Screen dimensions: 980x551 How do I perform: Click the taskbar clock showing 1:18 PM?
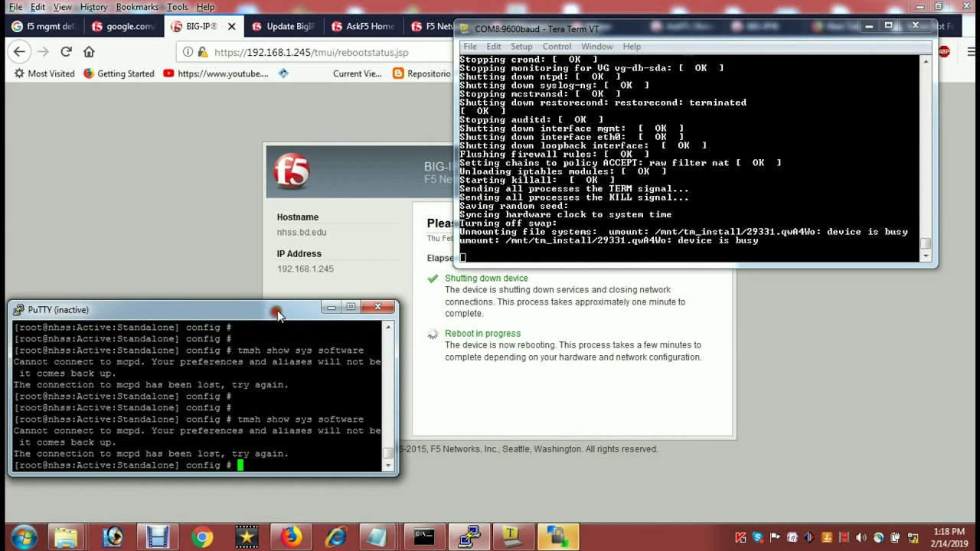pyautogui.click(x=949, y=537)
